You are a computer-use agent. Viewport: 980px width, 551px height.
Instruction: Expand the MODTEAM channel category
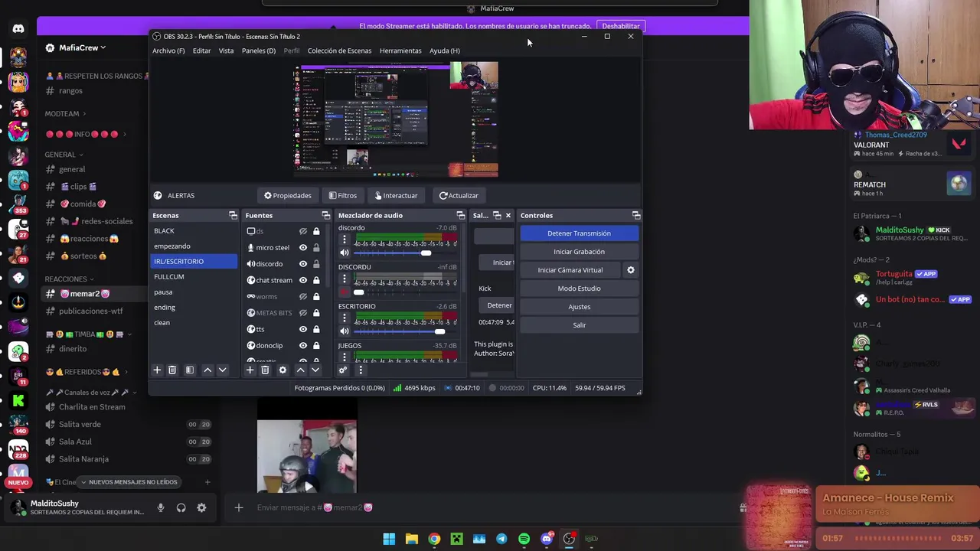point(65,114)
